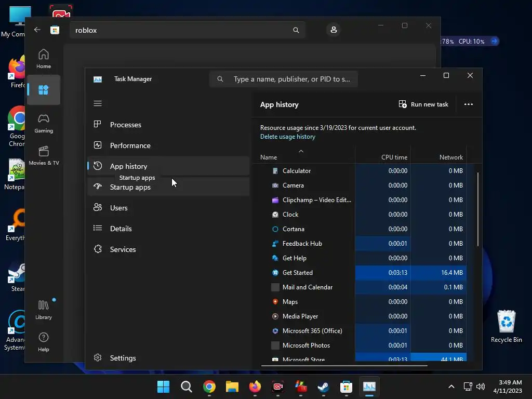
Task: Open Task Manager Settings
Action: (x=168, y=358)
